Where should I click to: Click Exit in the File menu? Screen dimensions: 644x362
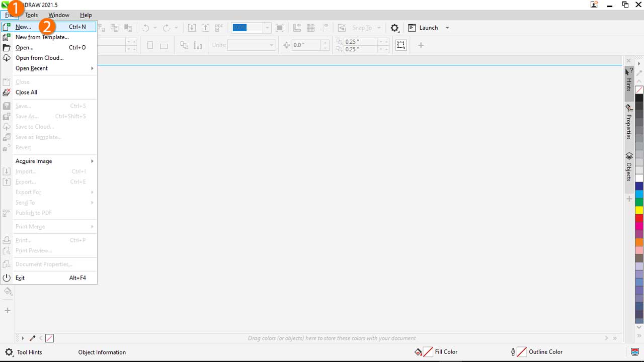(x=20, y=278)
